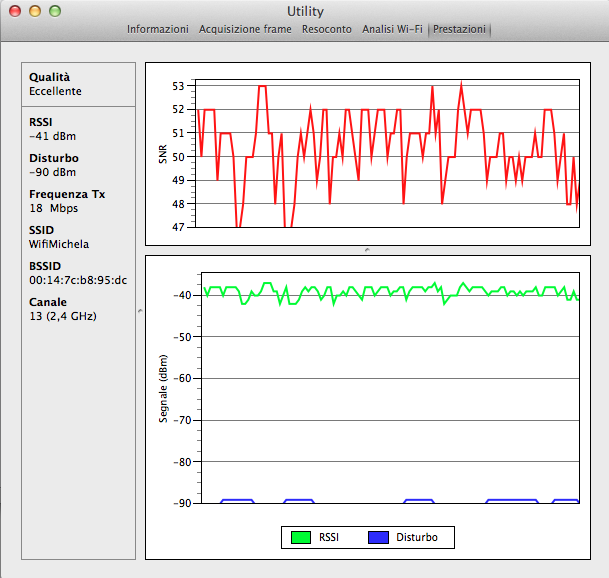Click the splitter handle beside the info sidebar
Screen dimensions: 609x578
[140, 311]
